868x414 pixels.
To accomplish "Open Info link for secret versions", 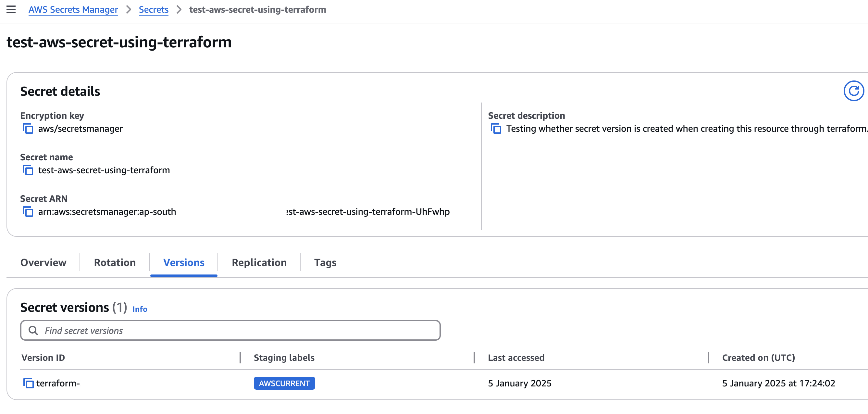I will [140, 309].
